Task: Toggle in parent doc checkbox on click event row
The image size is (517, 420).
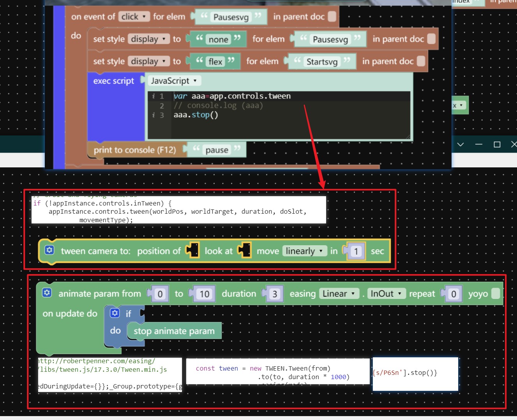Action: [332, 16]
